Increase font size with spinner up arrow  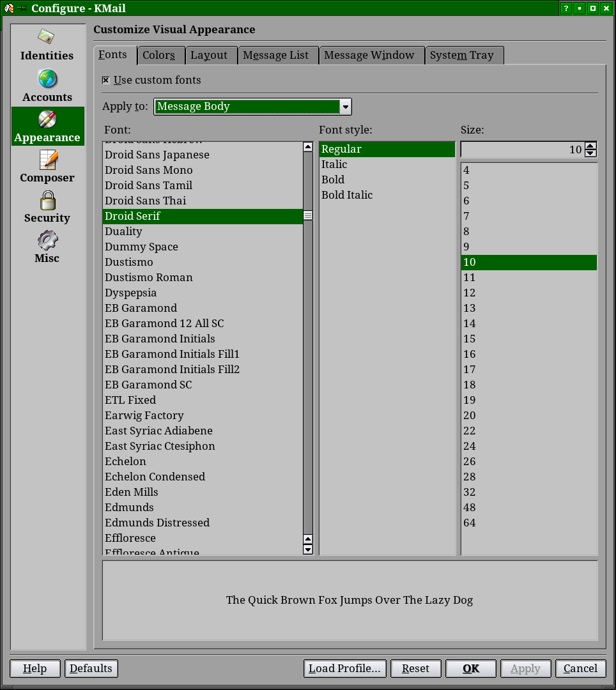[591, 146]
